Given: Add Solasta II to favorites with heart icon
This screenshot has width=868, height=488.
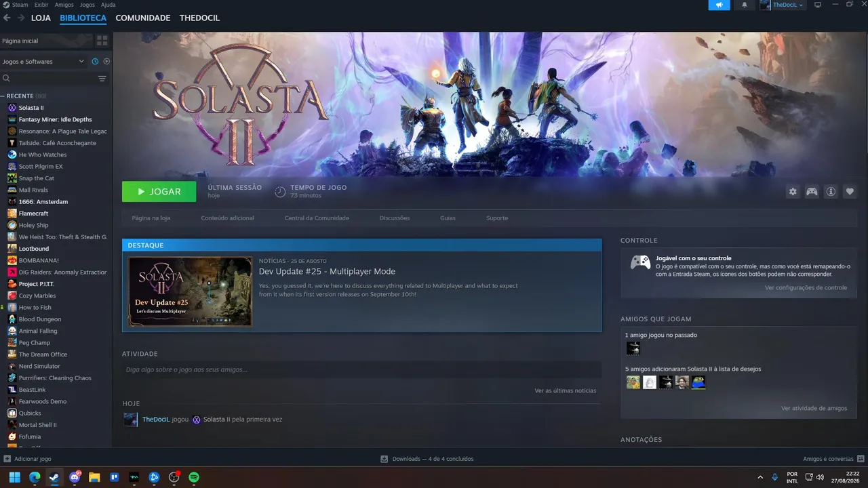Looking at the screenshot, I should coord(850,192).
